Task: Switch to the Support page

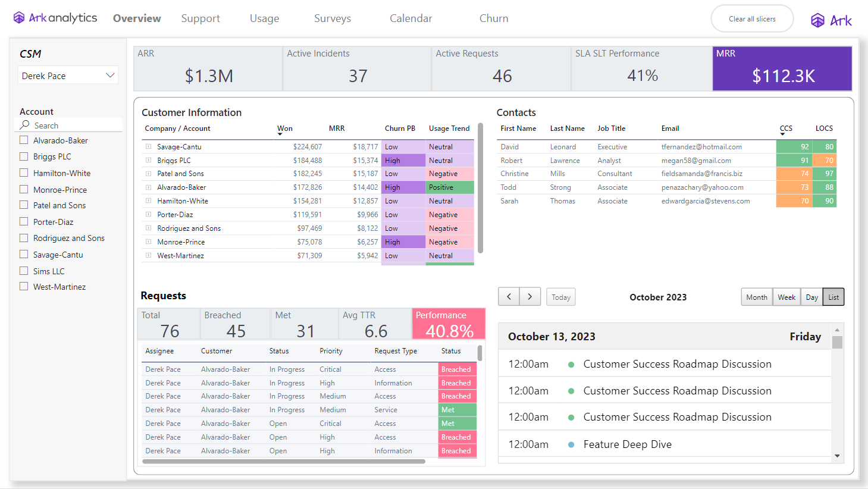Action: click(x=200, y=18)
